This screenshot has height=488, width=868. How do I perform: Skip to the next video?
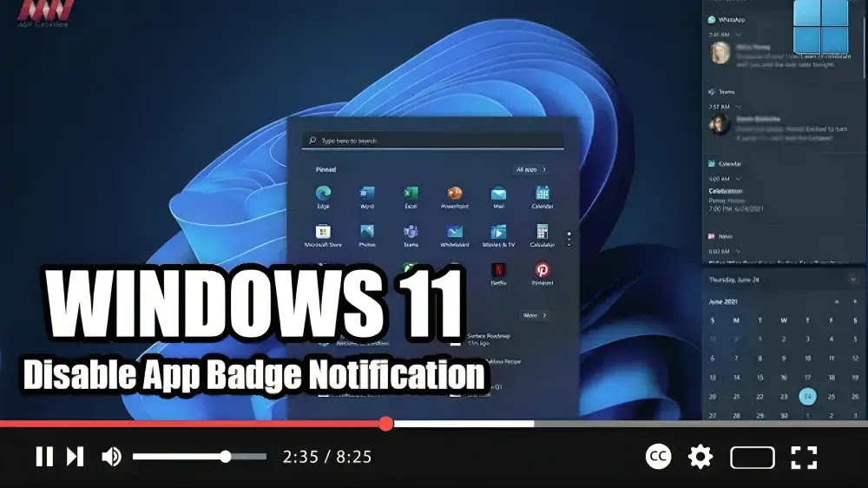tap(76, 457)
